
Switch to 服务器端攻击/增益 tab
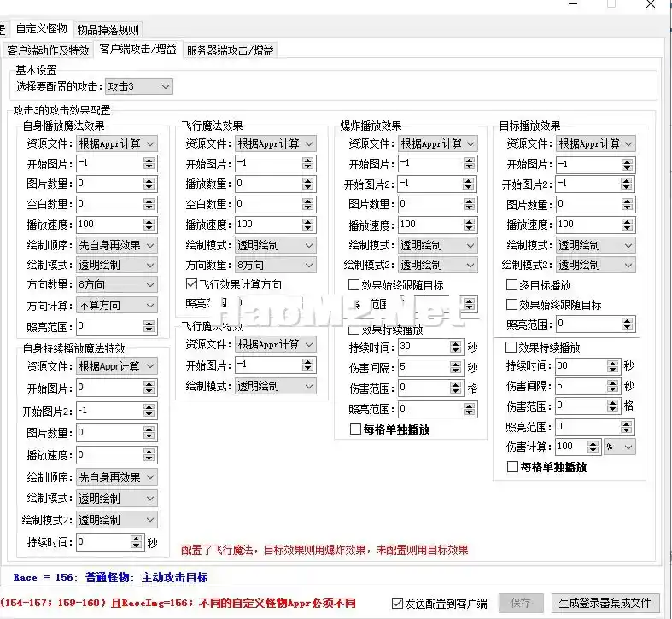[x=231, y=50]
